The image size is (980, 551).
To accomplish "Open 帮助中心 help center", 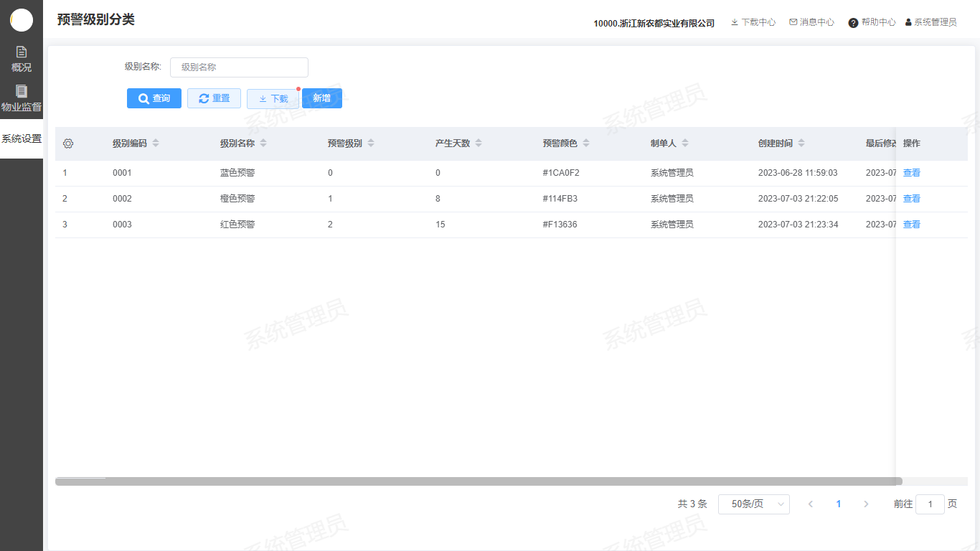I will 872,22.
